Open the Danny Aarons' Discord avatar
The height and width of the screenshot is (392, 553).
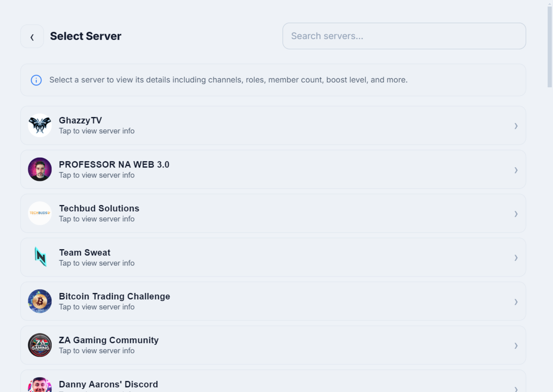(x=40, y=385)
